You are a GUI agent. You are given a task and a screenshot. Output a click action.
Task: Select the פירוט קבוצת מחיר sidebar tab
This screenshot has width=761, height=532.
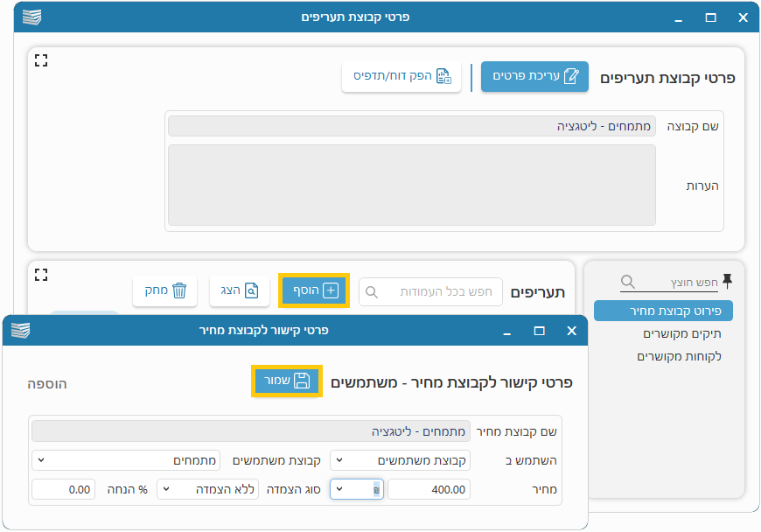663,311
